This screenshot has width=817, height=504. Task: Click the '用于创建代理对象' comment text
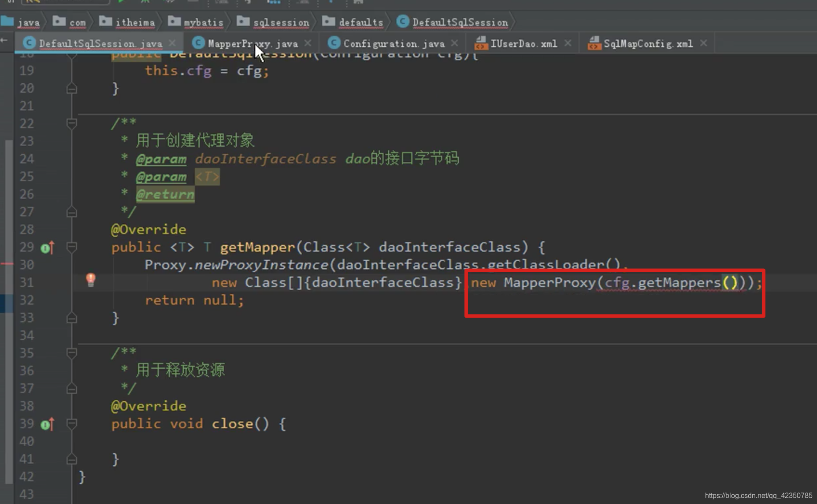[x=195, y=141]
